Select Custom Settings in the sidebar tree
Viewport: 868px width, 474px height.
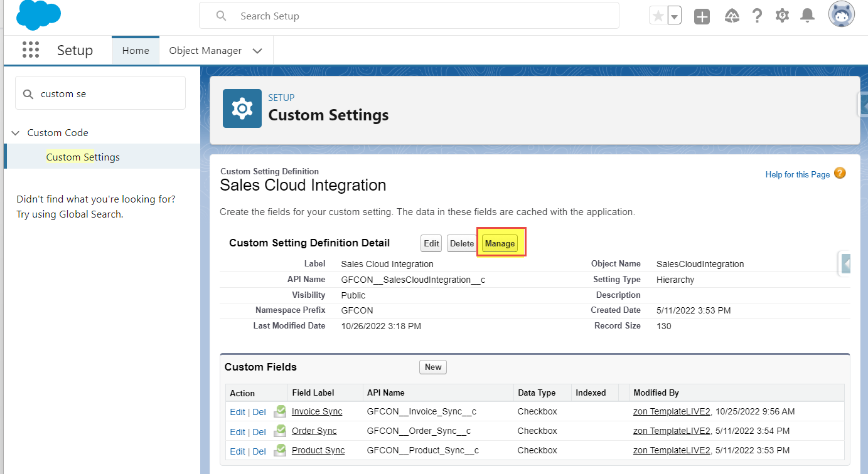pos(83,157)
